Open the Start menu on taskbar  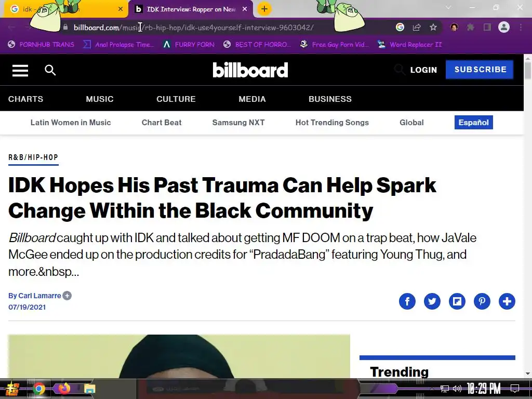point(12,389)
